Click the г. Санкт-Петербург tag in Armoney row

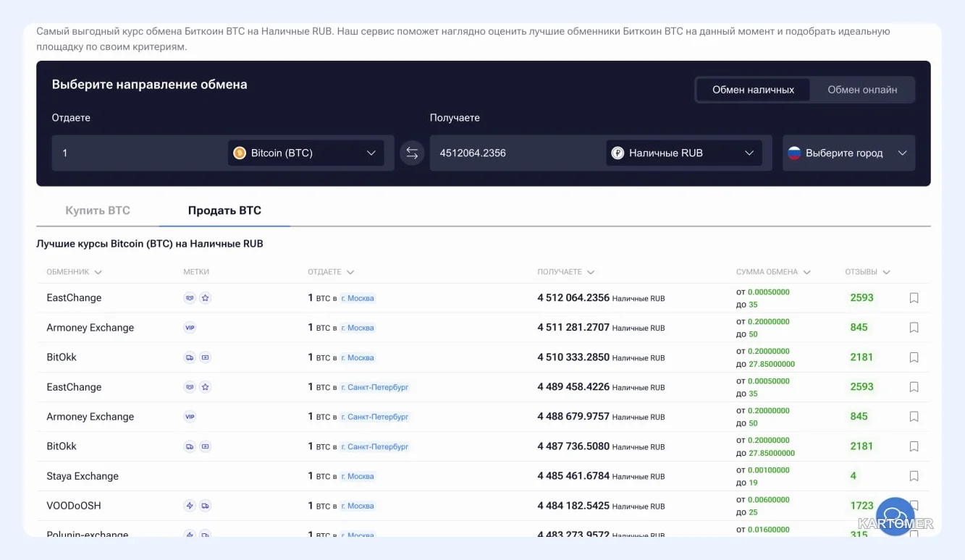coord(375,417)
